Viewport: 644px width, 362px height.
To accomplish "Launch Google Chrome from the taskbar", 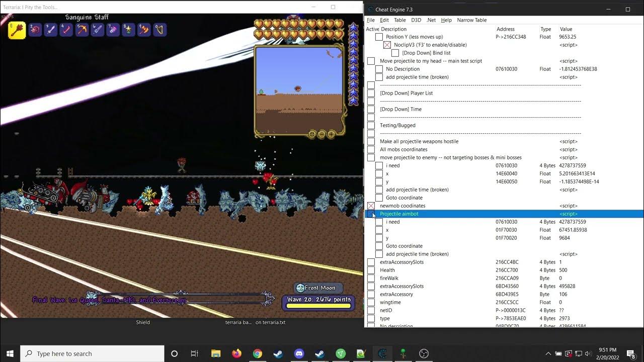I will click(x=257, y=353).
